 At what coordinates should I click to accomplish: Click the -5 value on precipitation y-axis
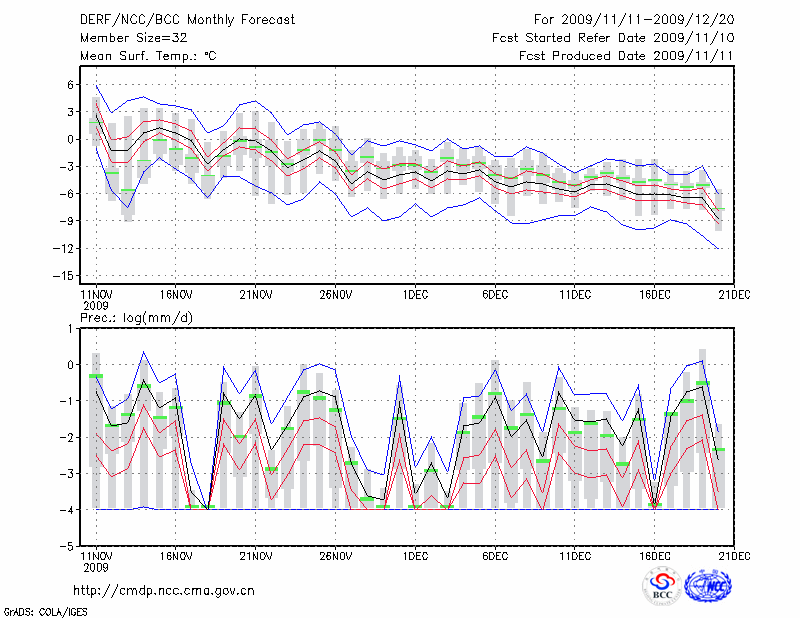pyautogui.click(x=67, y=547)
